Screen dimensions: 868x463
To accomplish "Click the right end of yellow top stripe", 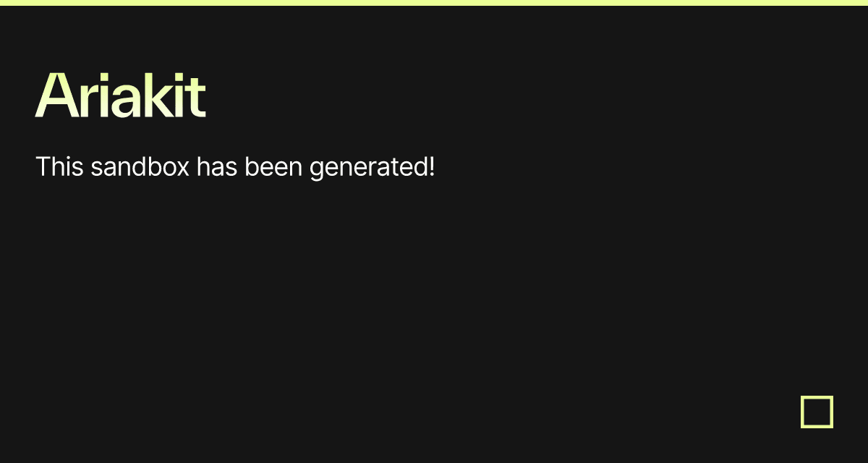I will pos(864,3).
